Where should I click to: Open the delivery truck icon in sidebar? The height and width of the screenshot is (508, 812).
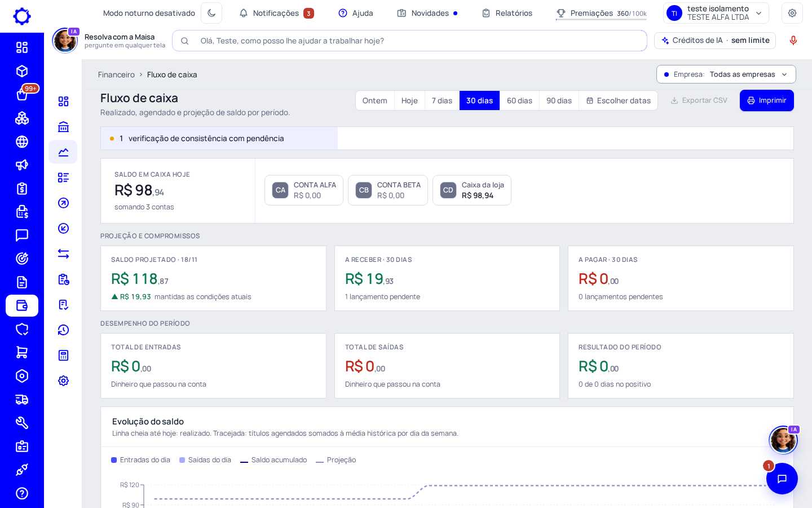coord(22,400)
